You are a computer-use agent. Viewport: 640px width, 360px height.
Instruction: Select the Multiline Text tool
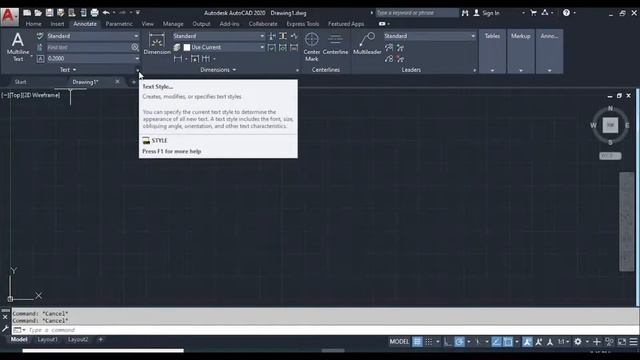click(x=18, y=47)
